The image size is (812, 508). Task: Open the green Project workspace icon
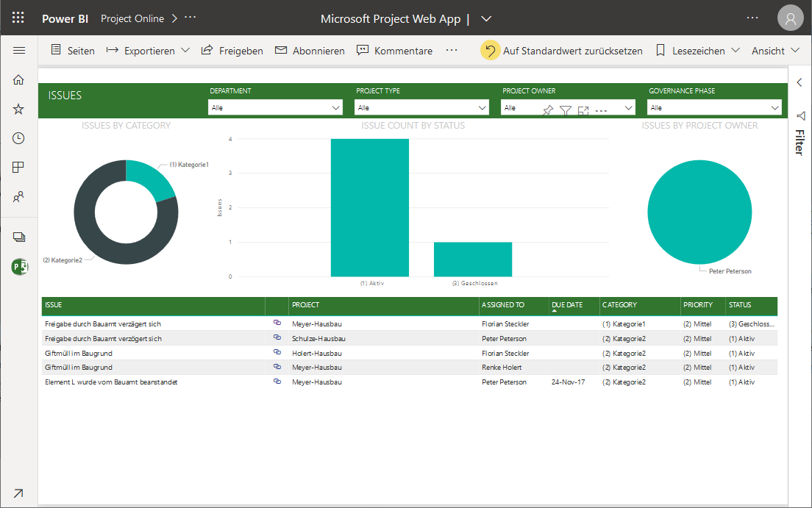(x=20, y=267)
